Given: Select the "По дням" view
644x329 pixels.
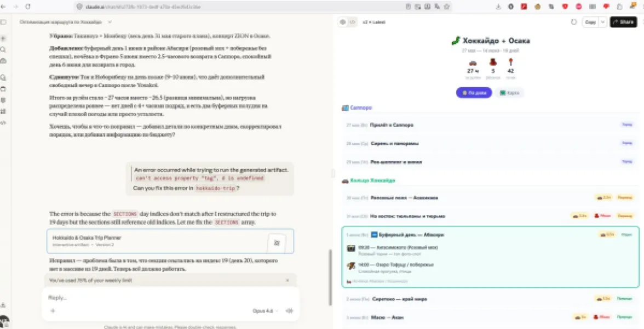Looking at the screenshot, I should click(x=474, y=93).
